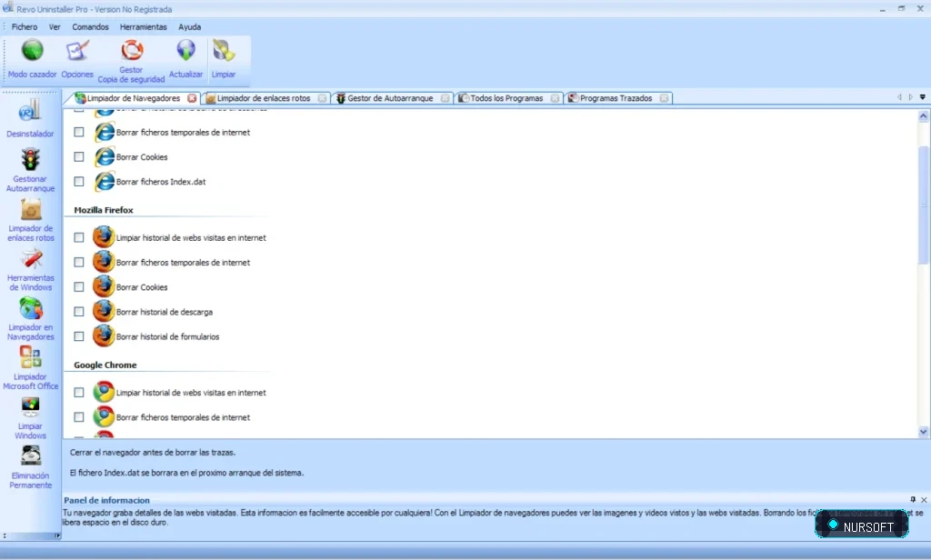The width and height of the screenshot is (931, 560).
Task: Open Herramientas de Windows sidebar tool
Action: [30, 270]
